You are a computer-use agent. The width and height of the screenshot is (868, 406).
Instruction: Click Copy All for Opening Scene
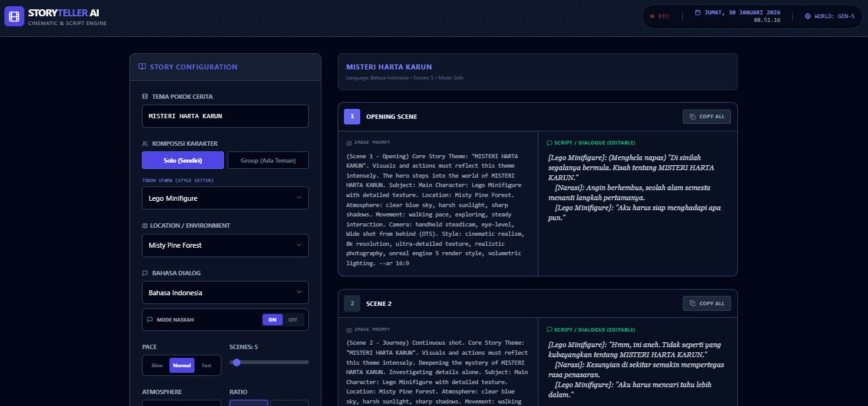pos(707,116)
